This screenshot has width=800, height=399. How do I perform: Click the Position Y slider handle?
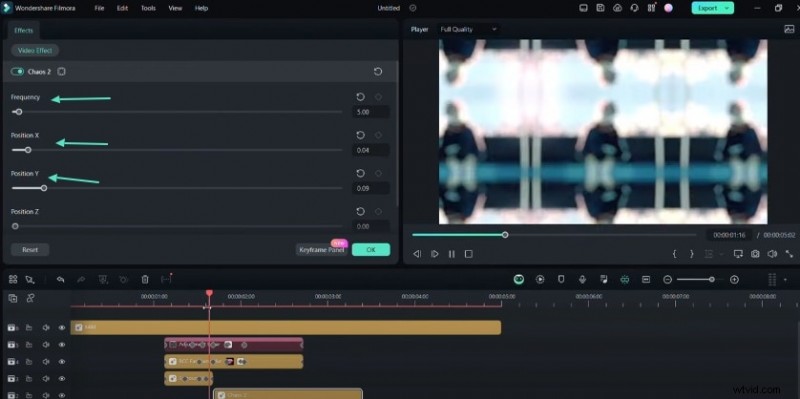pyautogui.click(x=44, y=188)
